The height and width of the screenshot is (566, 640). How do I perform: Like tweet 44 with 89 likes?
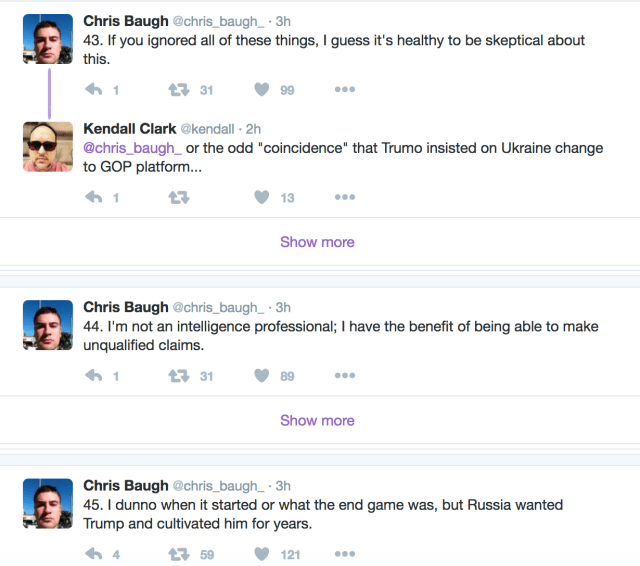262,375
